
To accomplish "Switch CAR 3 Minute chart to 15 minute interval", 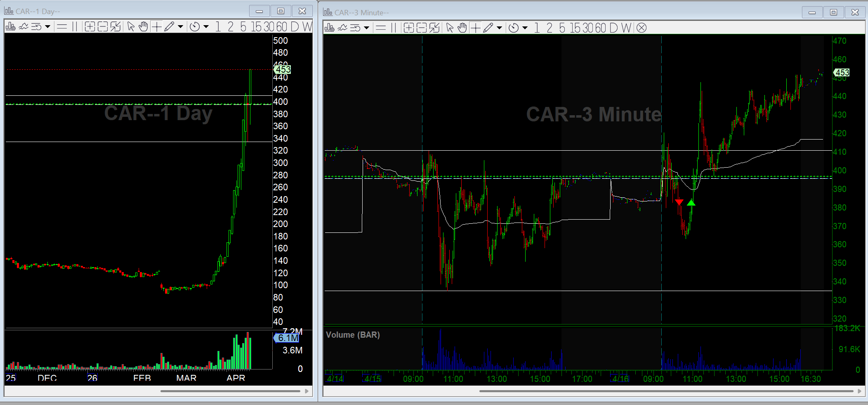I will pos(576,28).
